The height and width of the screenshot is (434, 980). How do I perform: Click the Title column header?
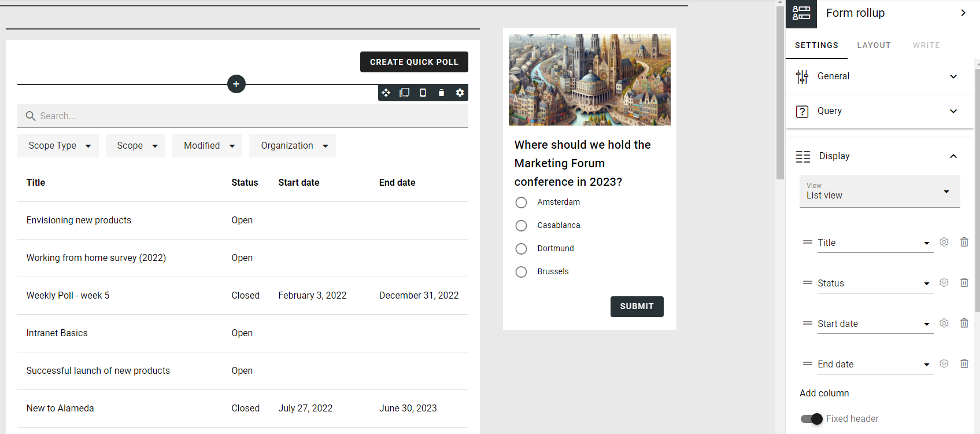coord(35,183)
